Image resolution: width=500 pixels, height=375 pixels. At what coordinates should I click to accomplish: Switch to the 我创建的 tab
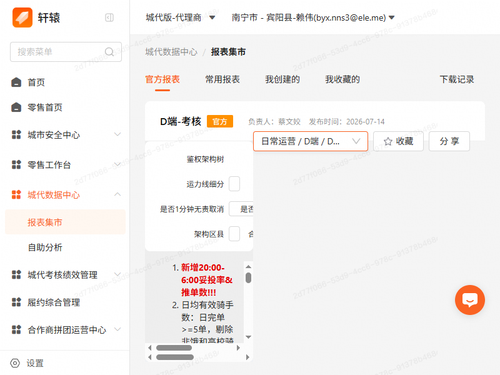(x=282, y=79)
